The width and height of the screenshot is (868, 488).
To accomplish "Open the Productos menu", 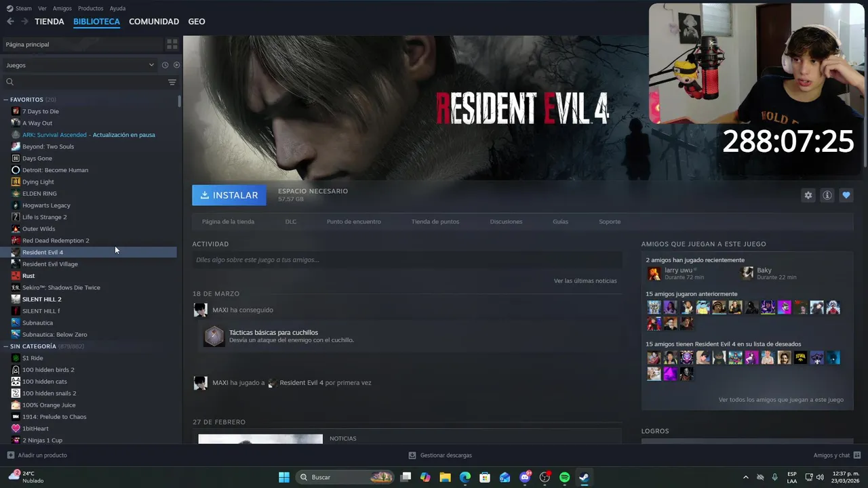I will point(91,8).
